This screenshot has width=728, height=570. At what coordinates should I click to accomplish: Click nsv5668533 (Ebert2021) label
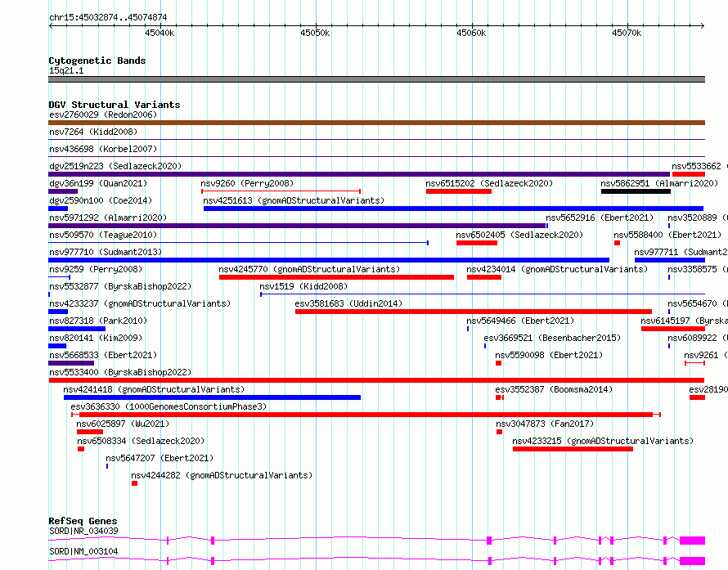(x=103, y=355)
